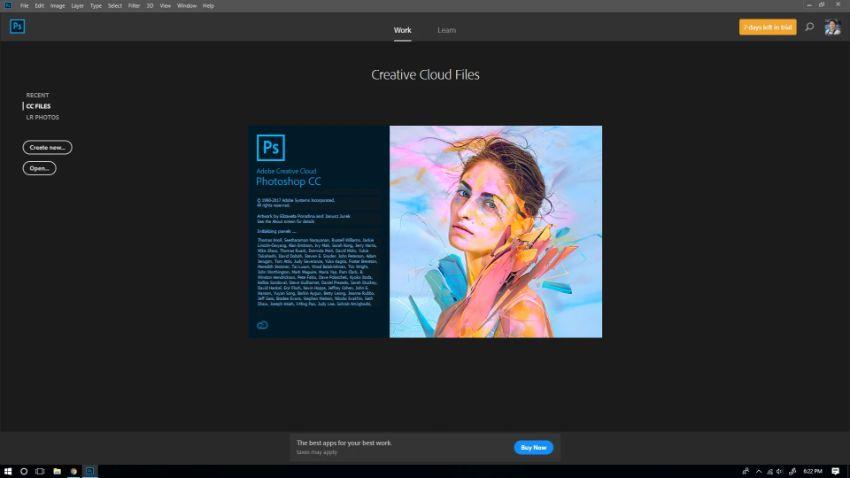Open the View menu

(165, 6)
